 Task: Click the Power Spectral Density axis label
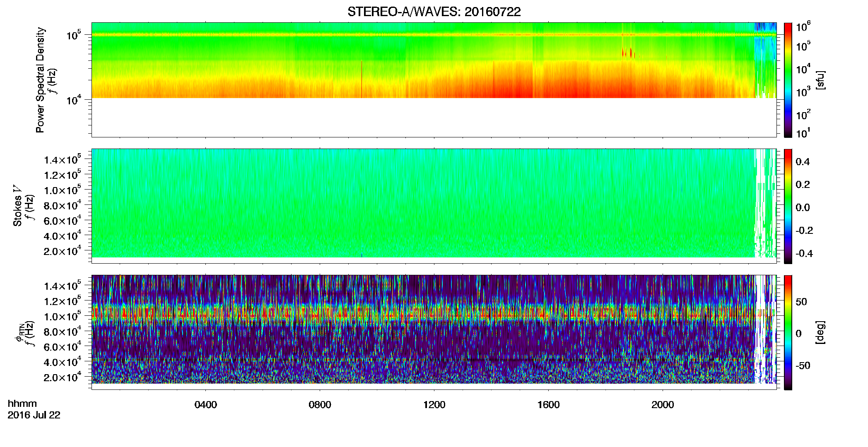point(40,80)
